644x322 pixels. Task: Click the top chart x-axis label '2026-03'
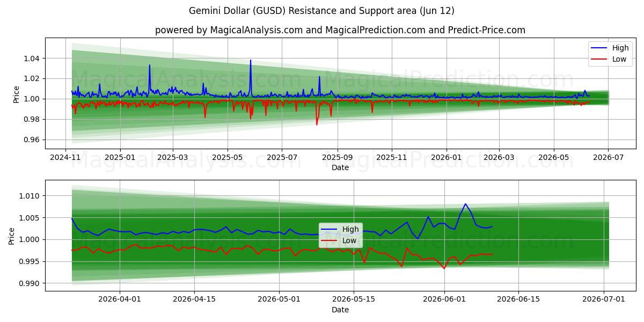click(x=499, y=158)
